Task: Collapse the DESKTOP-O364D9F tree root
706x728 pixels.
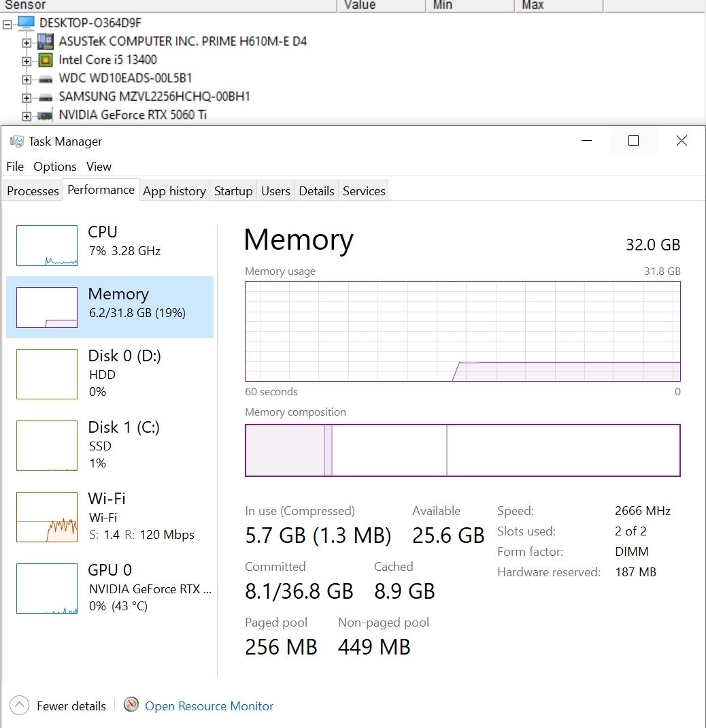Action: coord(7,24)
